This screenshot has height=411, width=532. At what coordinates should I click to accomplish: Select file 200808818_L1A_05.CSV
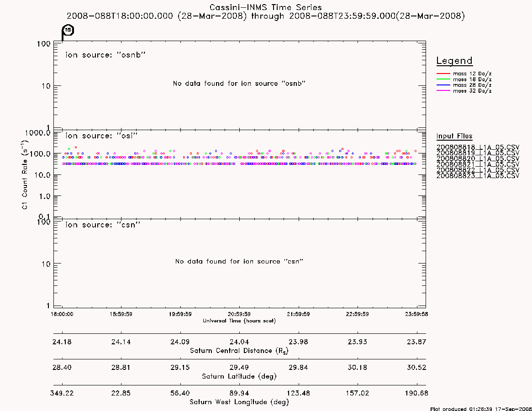[478, 148]
